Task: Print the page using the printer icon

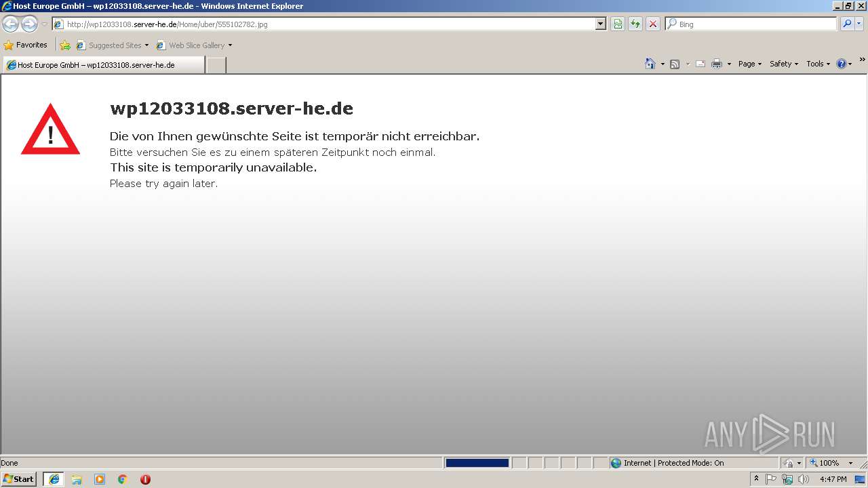Action: click(x=717, y=64)
